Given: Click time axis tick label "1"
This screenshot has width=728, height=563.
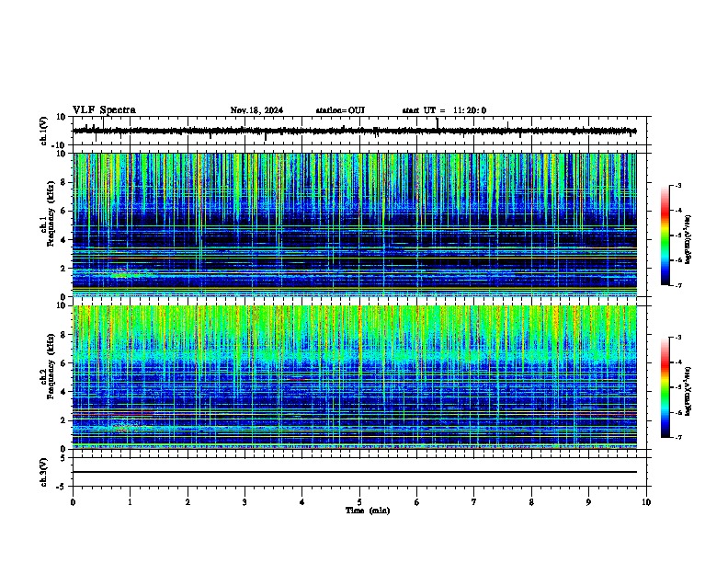Looking at the screenshot, I should [130, 502].
